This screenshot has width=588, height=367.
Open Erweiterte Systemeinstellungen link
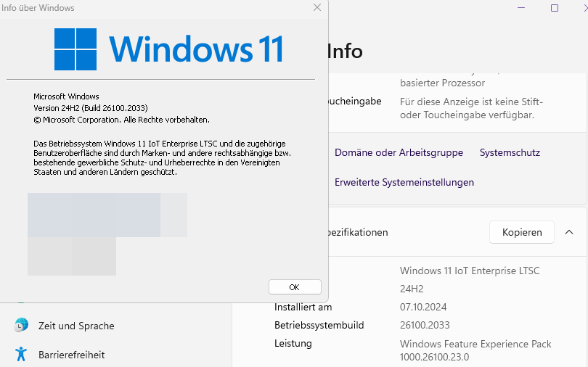404,182
